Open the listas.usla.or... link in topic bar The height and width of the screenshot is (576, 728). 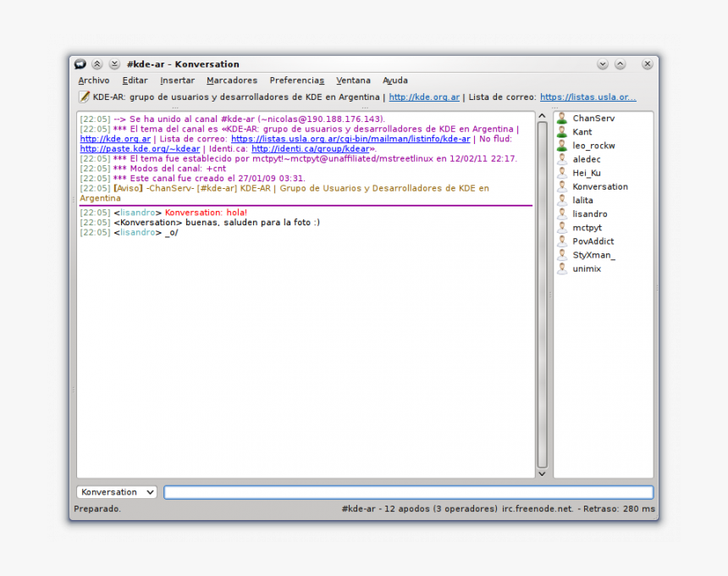pos(588,97)
